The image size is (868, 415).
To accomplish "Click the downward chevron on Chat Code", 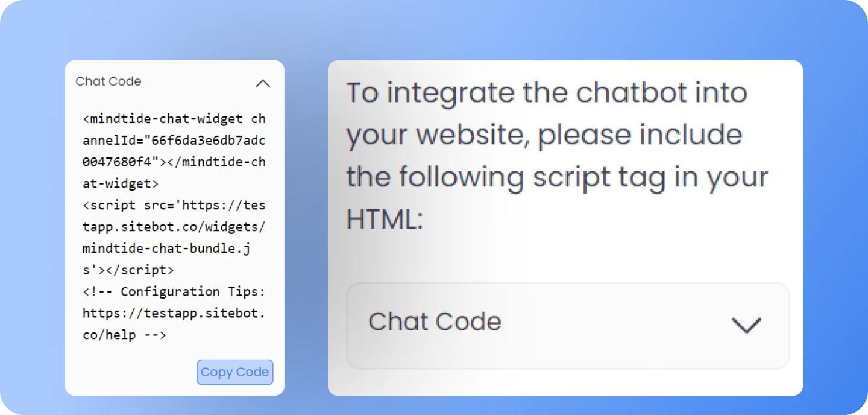I will pos(747,326).
